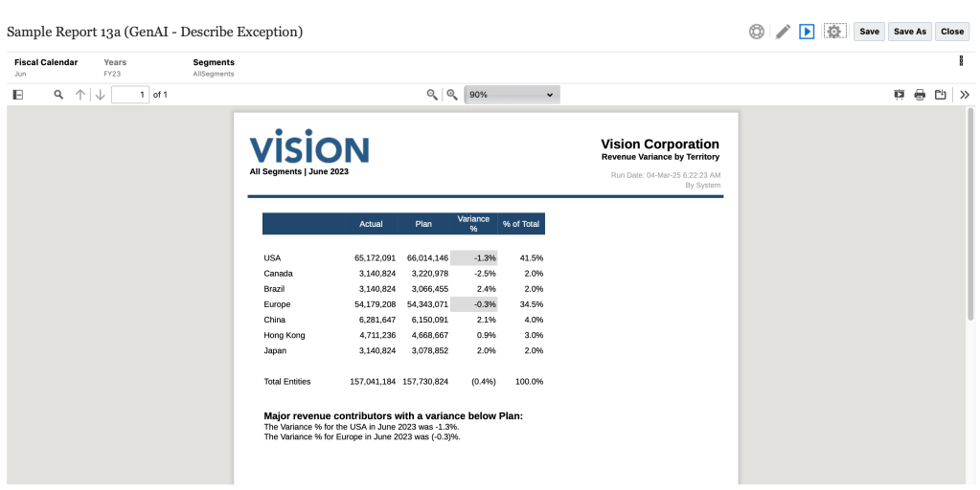Open the 90% zoom dropdown

(x=512, y=95)
